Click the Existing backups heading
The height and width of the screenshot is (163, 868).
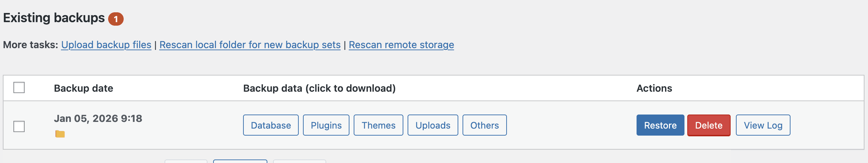coord(54,18)
